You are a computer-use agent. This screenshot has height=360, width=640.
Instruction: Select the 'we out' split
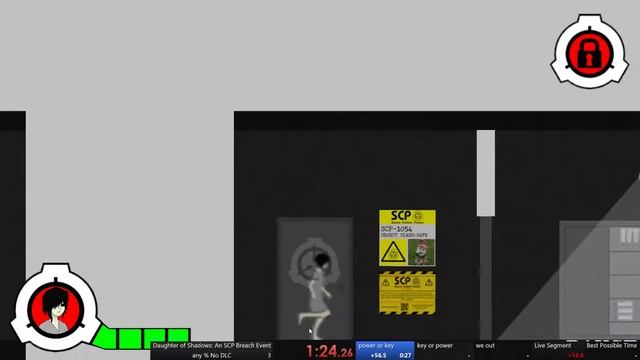pos(485,346)
